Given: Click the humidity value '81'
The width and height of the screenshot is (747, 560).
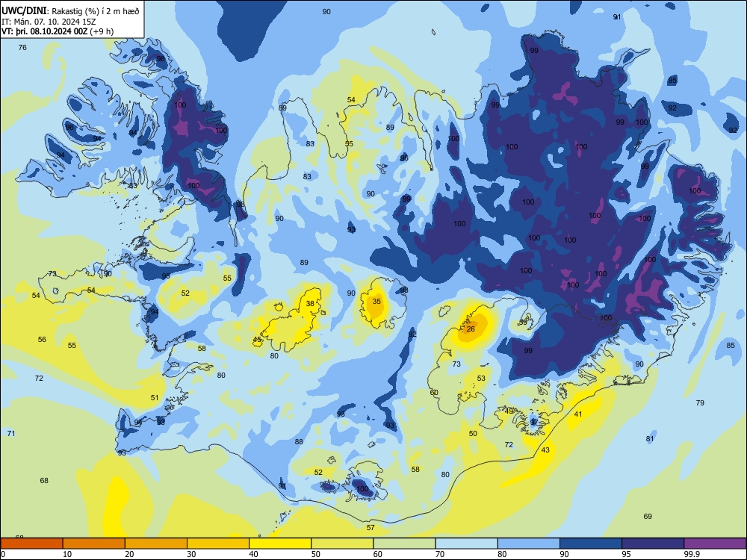Looking at the screenshot, I should [650, 438].
